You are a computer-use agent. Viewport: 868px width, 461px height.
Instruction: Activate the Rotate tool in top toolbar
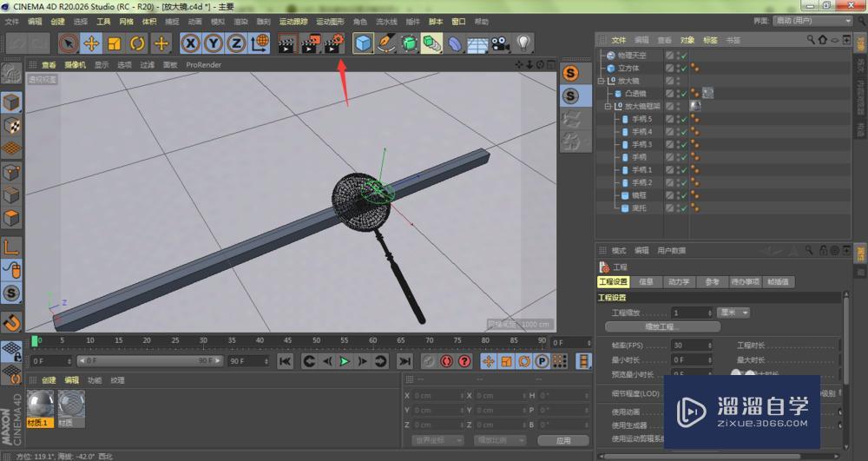[x=137, y=43]
